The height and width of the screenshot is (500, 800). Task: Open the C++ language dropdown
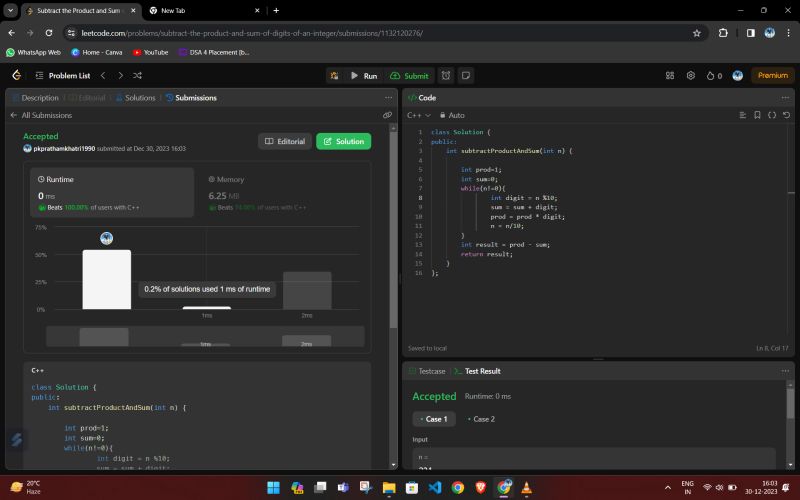[418, 115]
